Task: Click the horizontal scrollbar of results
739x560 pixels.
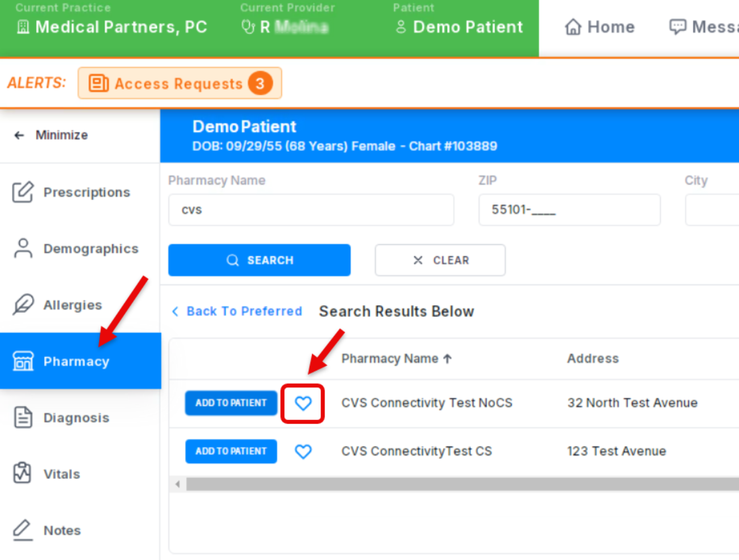Action: coord(462,484)
